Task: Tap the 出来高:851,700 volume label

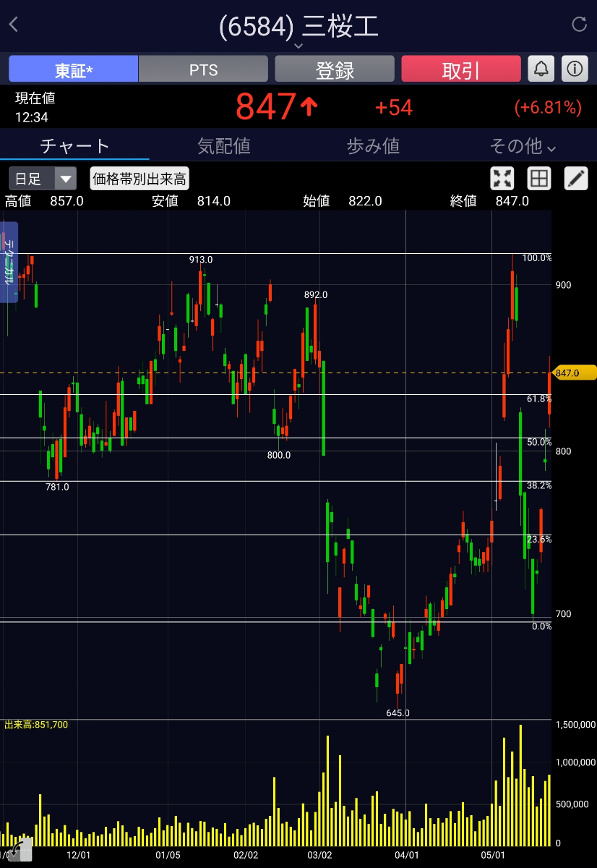Action: (x=36, y=724)
